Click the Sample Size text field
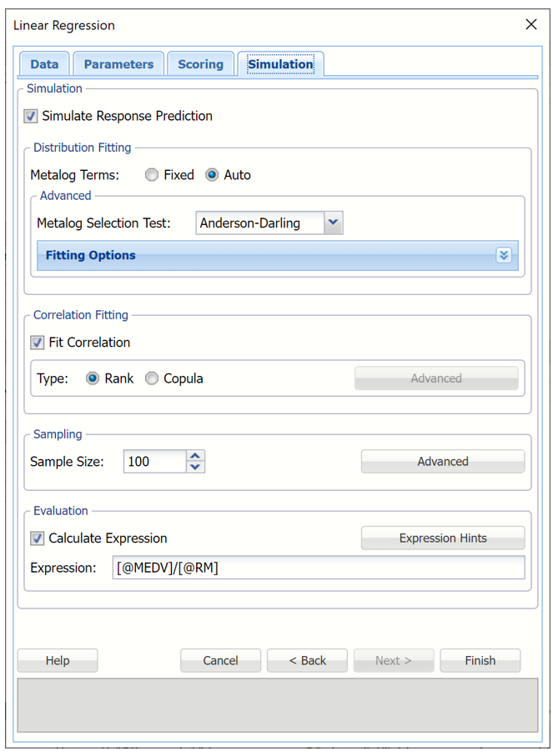Screen dimensions: 553x756 (x=154, y=462)
